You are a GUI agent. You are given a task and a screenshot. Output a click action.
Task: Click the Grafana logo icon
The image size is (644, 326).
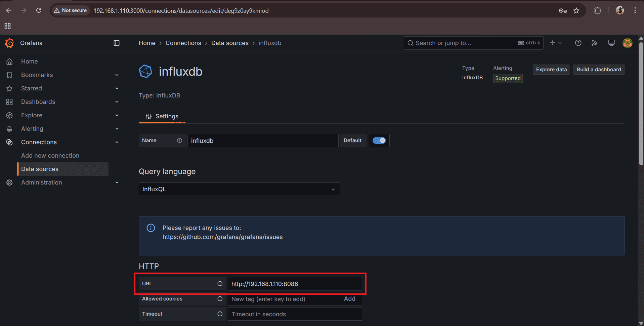9,43
